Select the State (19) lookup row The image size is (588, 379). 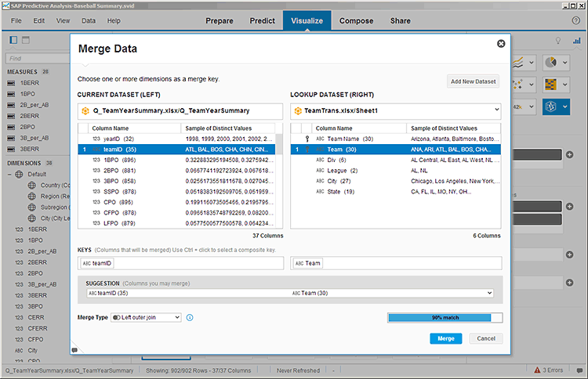pos(396,192)
